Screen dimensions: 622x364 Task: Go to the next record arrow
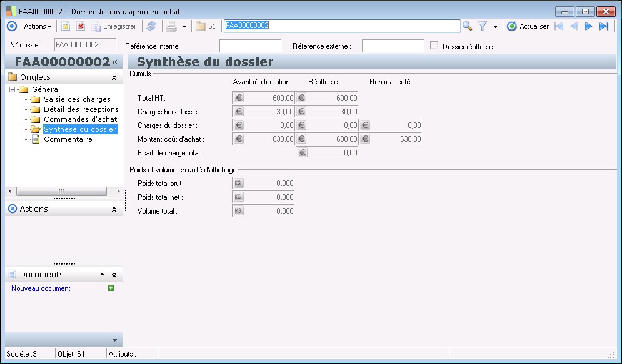tap(588, 26)
